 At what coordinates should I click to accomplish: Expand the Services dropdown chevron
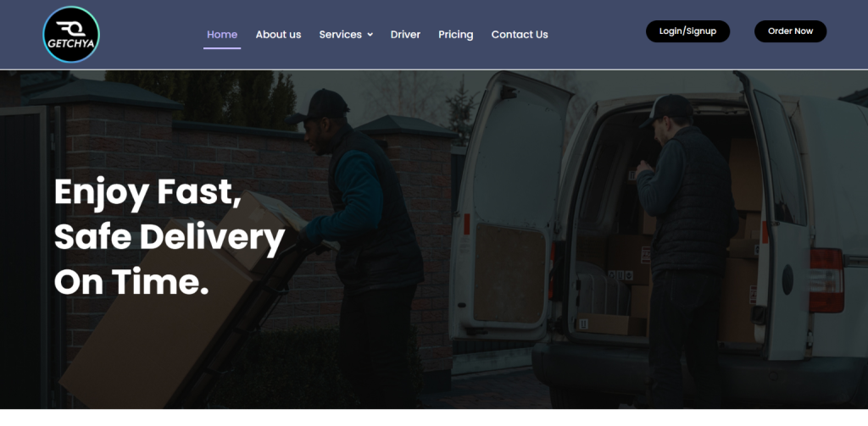pos(370,35)
